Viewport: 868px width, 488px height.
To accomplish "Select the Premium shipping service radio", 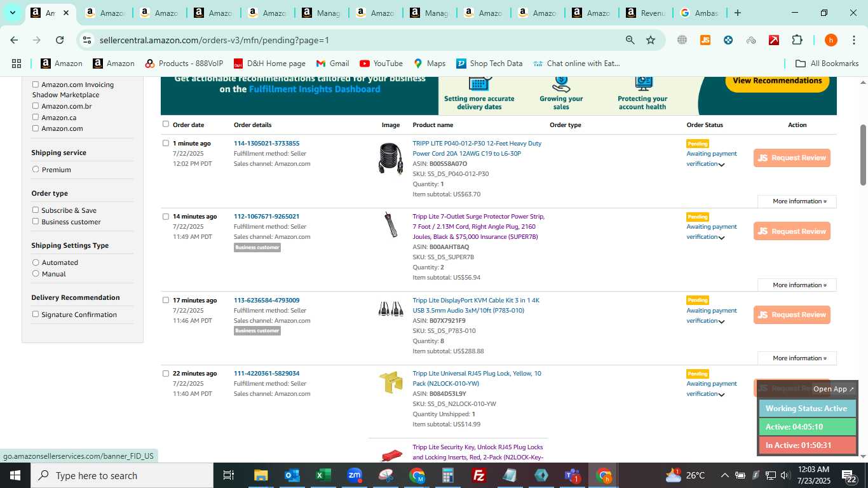I will (x=36, y=170).
